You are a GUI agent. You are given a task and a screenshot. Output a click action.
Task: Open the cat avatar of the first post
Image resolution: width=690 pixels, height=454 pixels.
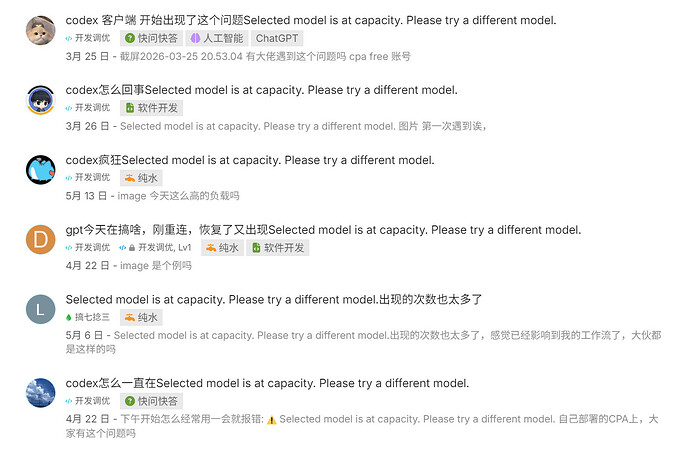[40, 30]
